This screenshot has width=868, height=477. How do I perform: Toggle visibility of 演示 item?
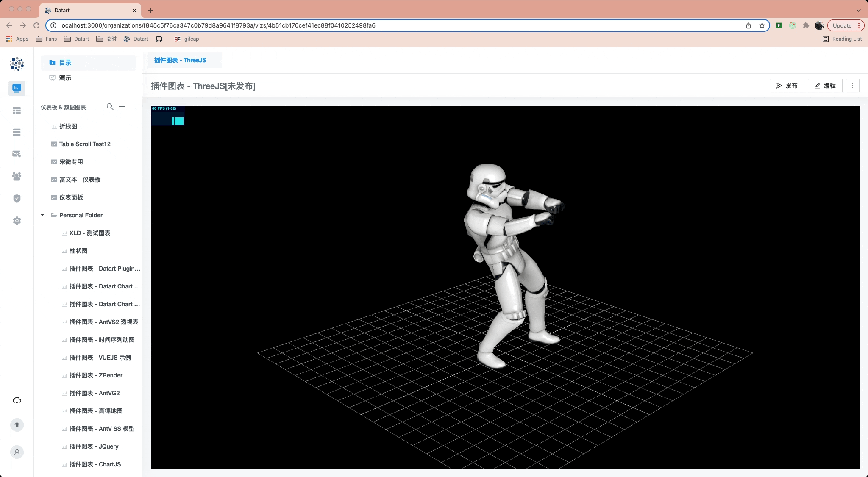65,78
